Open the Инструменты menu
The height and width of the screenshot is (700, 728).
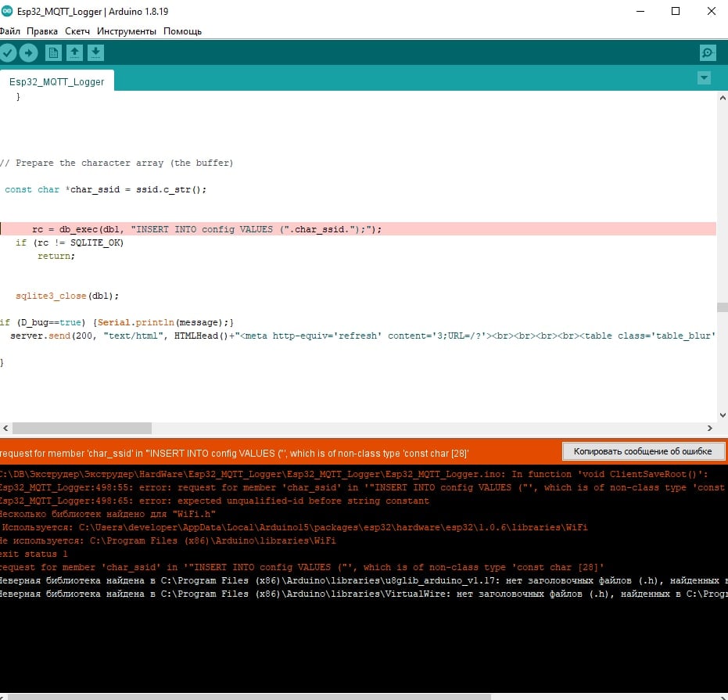(x=127, y=31)
